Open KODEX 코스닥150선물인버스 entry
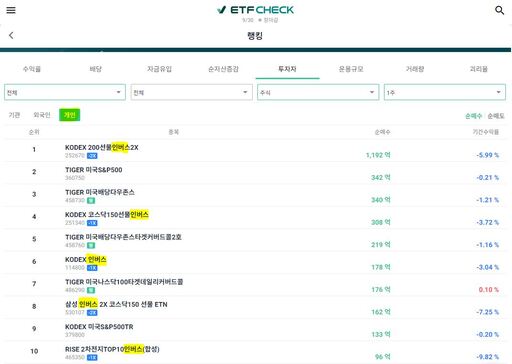Viewport: 512px width, 364px height. coord(107,215)
